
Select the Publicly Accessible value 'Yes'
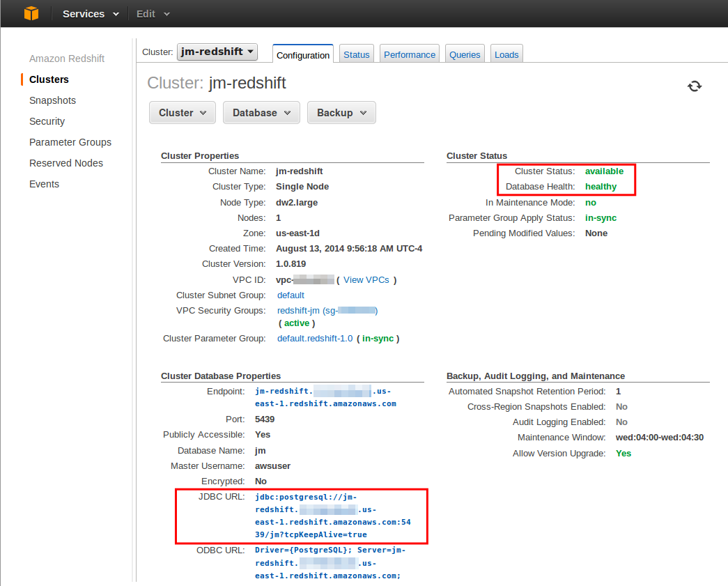coord(263,435)
